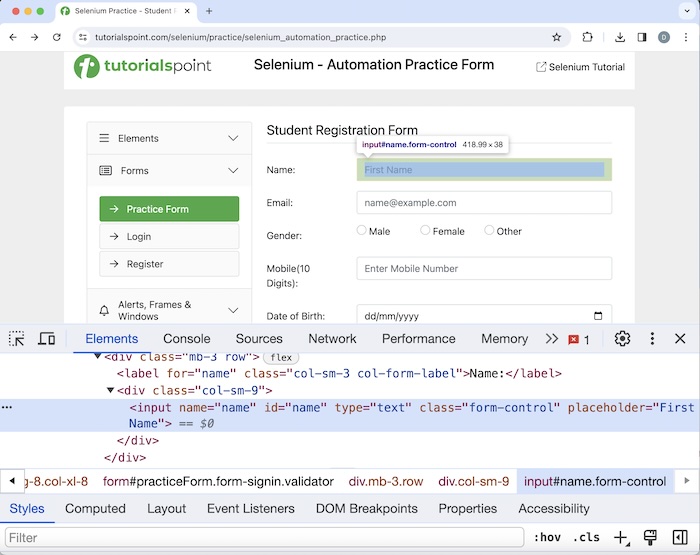
Task: Open the date picker calendar icon
Action: coord(598,316)
